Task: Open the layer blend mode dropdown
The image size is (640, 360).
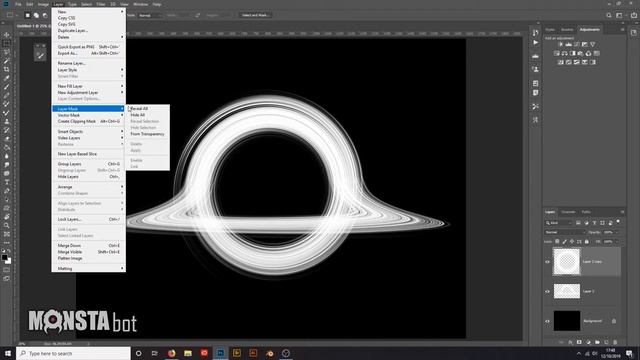Action: pos(565,232)
